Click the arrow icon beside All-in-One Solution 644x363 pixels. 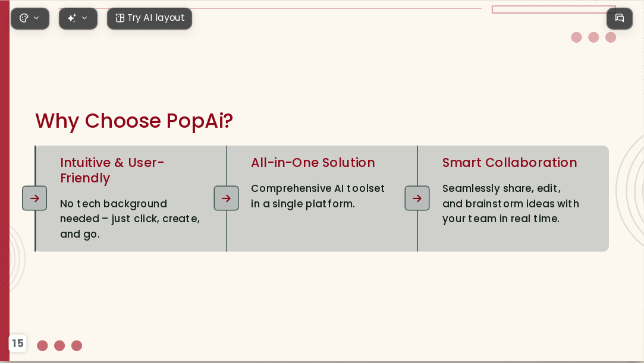point(226,198)
